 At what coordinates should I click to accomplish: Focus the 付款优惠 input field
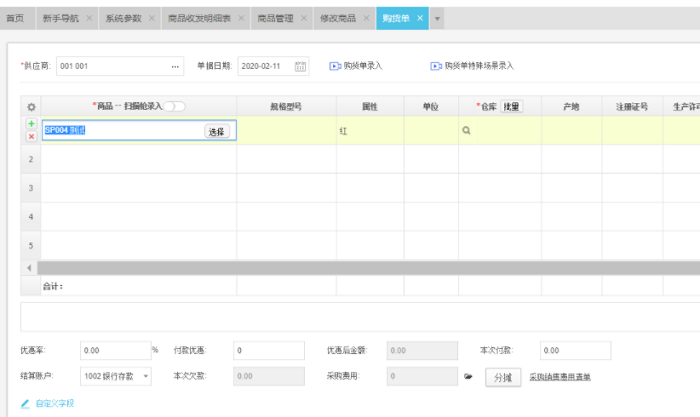pos(269,350)
